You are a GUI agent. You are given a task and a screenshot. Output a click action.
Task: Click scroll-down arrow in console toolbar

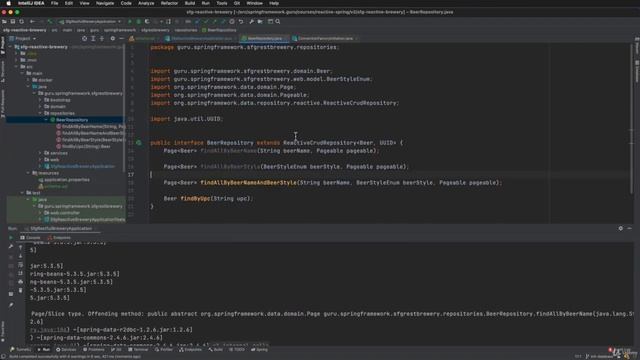pos(20,256)
